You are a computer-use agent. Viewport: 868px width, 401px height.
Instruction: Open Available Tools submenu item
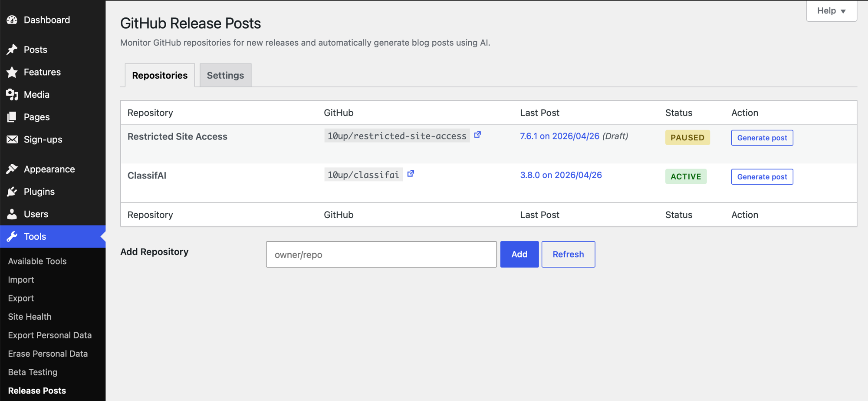point(37,261)
